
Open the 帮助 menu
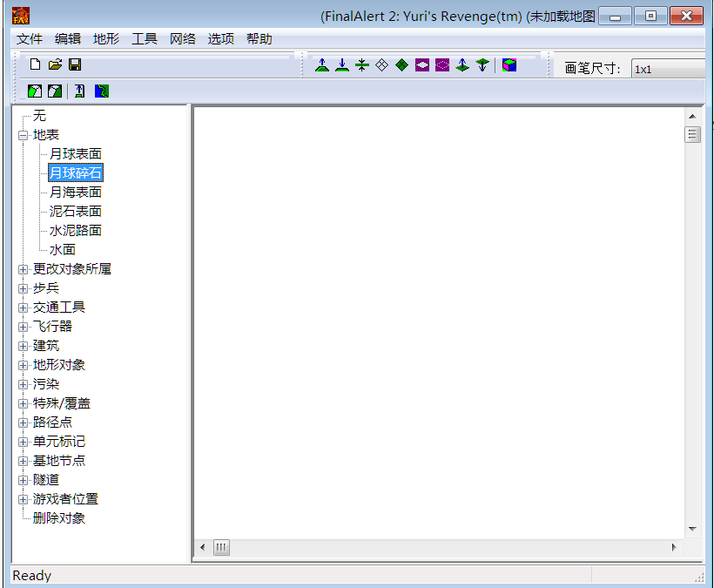point(259,38)
